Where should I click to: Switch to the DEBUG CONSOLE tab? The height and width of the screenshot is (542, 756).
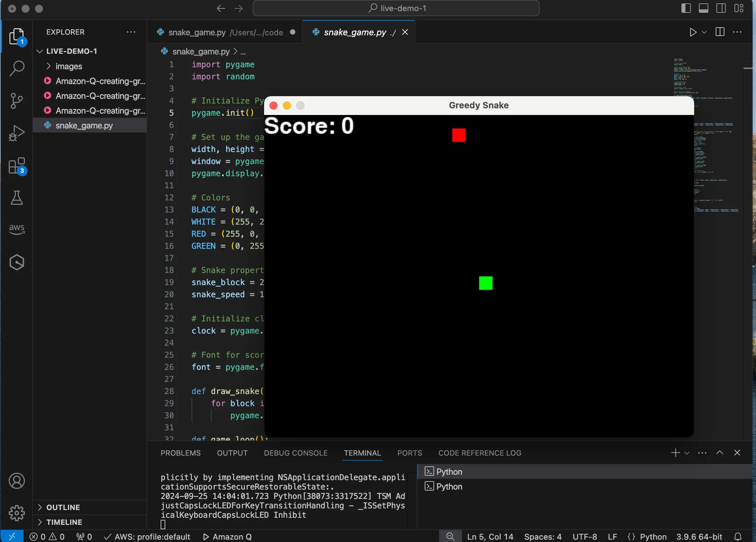click(x=296, y=453)
